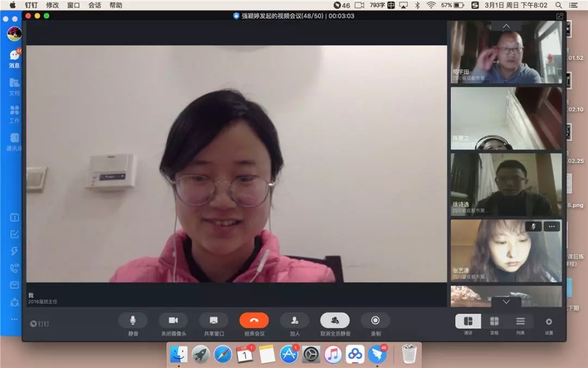This screenshot has width=588, height=368.
Task: Switch to grid (宫格) view layout
Action: 494,322
